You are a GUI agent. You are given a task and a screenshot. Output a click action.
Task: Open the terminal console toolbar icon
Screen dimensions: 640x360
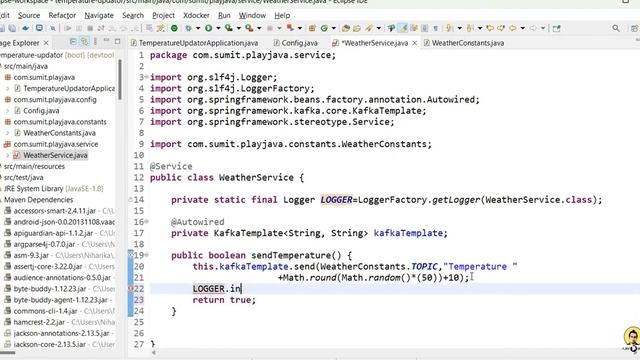(x=39, y=28)
